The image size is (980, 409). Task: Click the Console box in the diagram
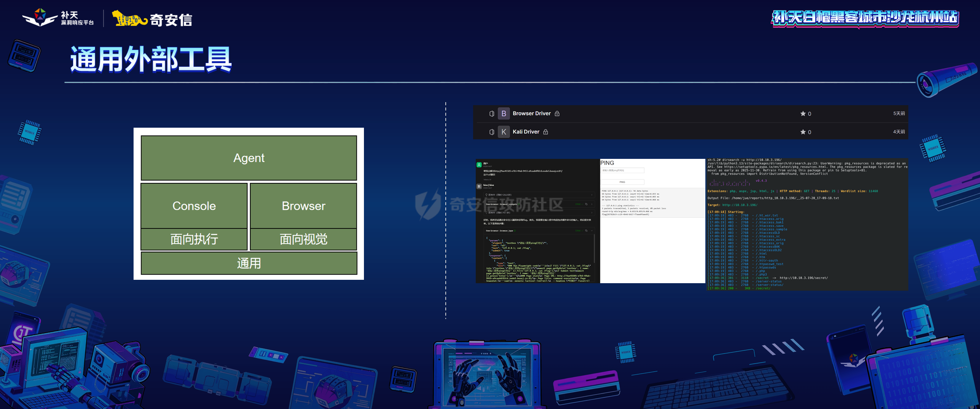(194, 206)
